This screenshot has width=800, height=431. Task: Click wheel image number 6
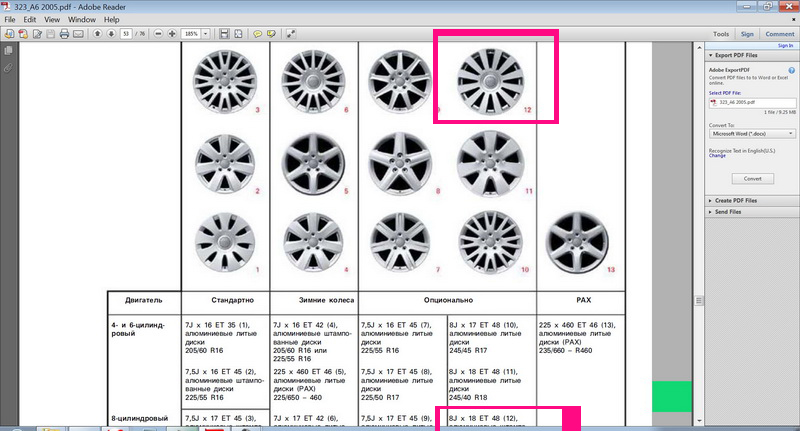[x=313, y=81]
